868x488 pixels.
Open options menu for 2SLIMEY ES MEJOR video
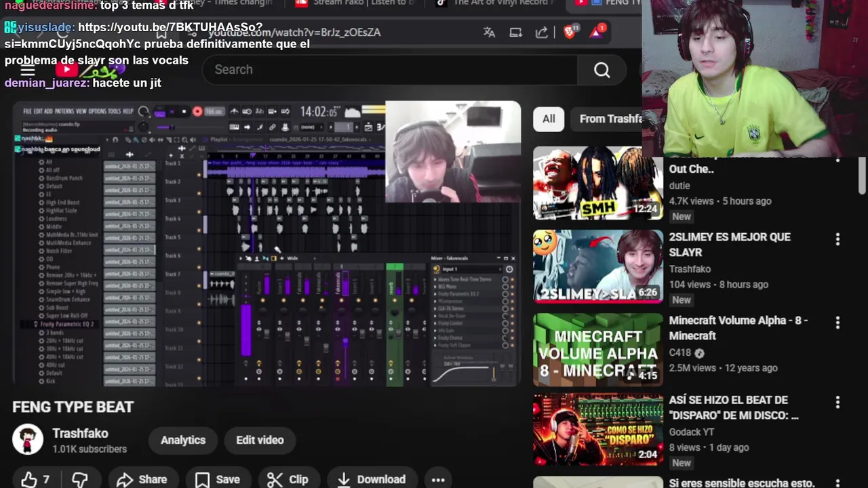(837, 239)
